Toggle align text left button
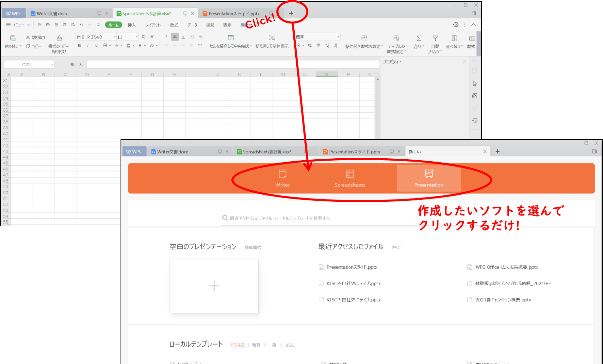603x364 pixels. (x=167, y=46)
